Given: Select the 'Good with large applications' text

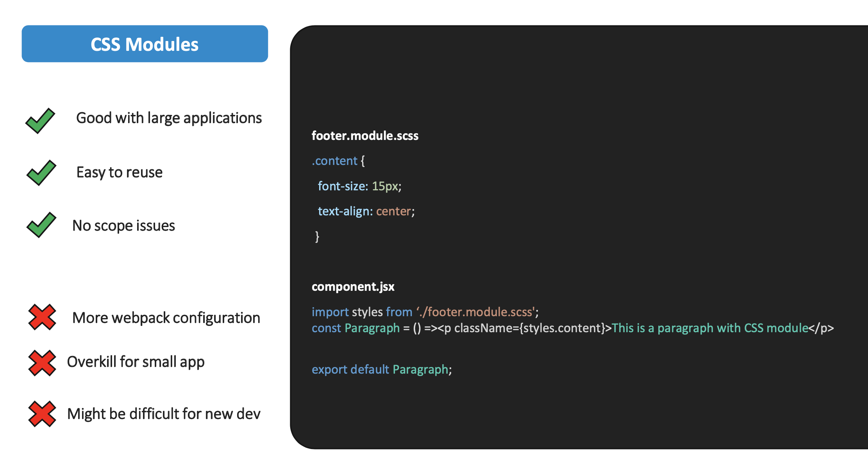Looking at the screenshot, I should click(x=169, y=118).
